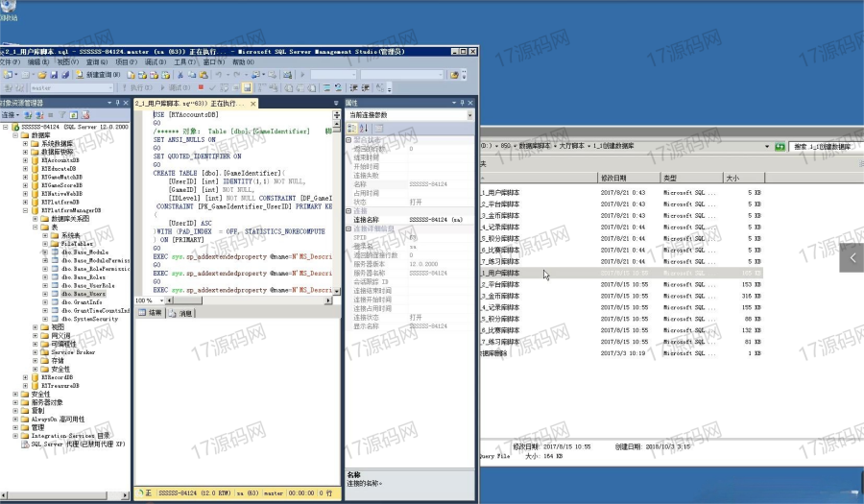Select dbo.GrantInfo table in tree
This screenshot has width=864, height=504.
click(x=82, y=302)
